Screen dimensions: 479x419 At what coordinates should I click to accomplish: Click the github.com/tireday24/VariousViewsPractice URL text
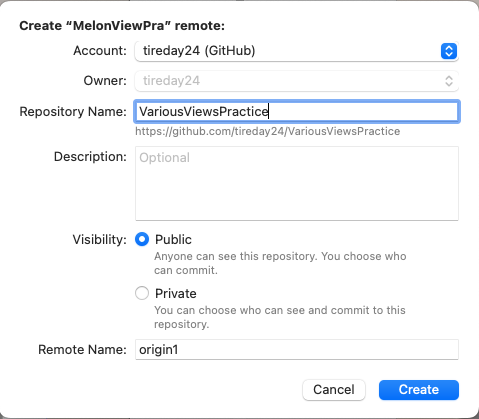[267, 131]
